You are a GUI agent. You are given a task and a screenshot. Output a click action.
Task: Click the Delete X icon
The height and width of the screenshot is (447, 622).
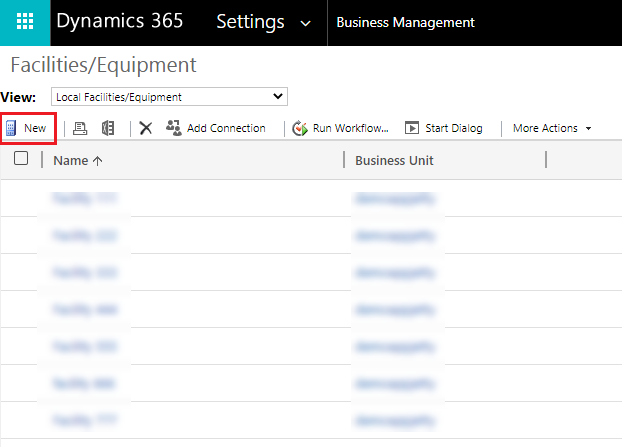click(146, 128)
